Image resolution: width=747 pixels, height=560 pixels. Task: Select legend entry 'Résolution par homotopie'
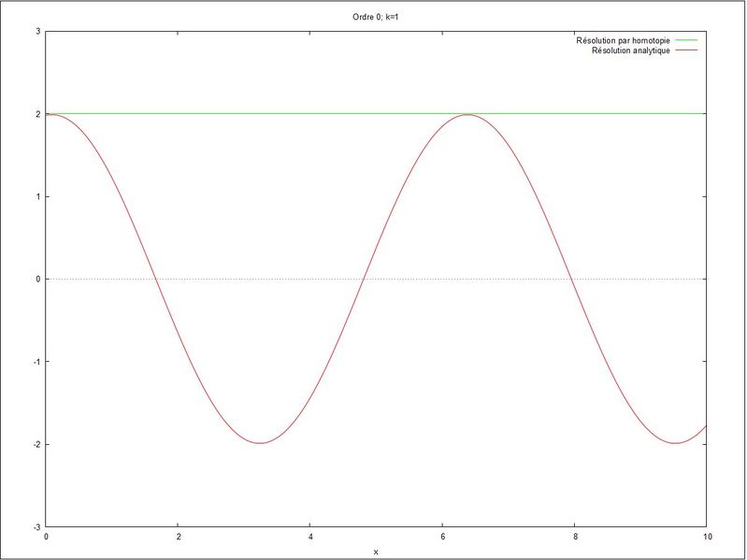(x=623, y=40)
